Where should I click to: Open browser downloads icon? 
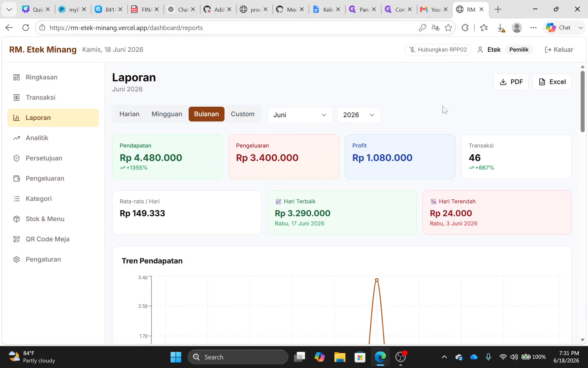pos(501,28)
